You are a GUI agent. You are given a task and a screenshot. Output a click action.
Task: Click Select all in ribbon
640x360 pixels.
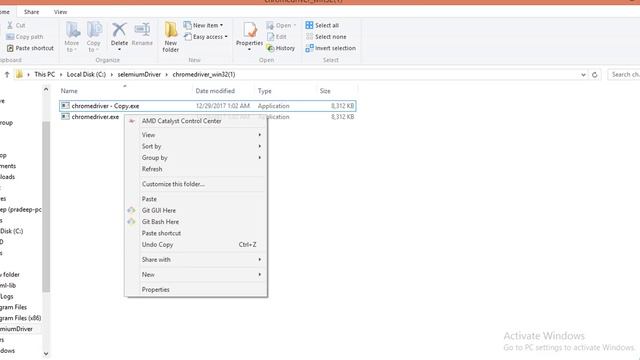click(x=322, y=25)
